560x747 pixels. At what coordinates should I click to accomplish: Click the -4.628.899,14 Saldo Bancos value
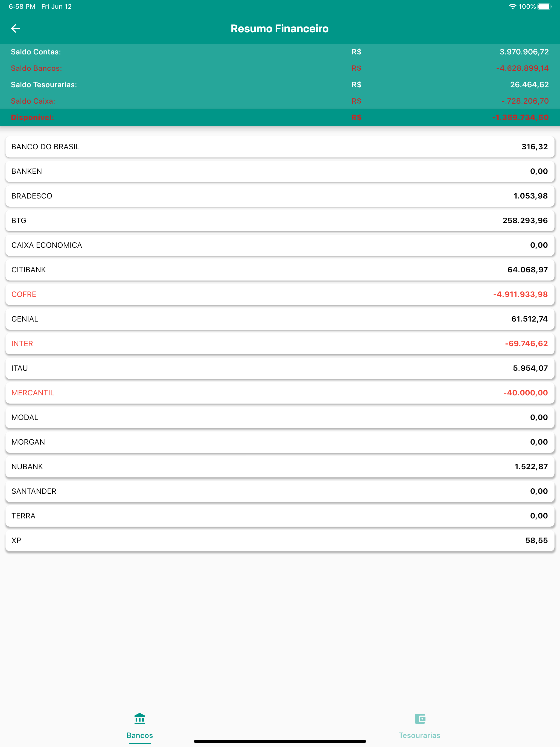coord(523,68)
